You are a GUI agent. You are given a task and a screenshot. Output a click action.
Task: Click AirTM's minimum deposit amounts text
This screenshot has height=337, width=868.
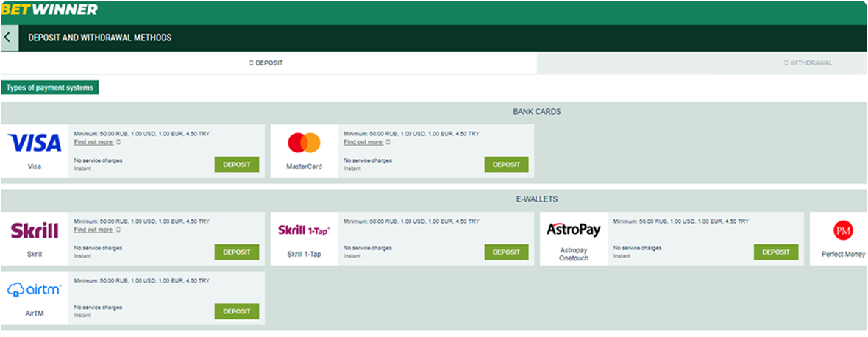point(142,280)
